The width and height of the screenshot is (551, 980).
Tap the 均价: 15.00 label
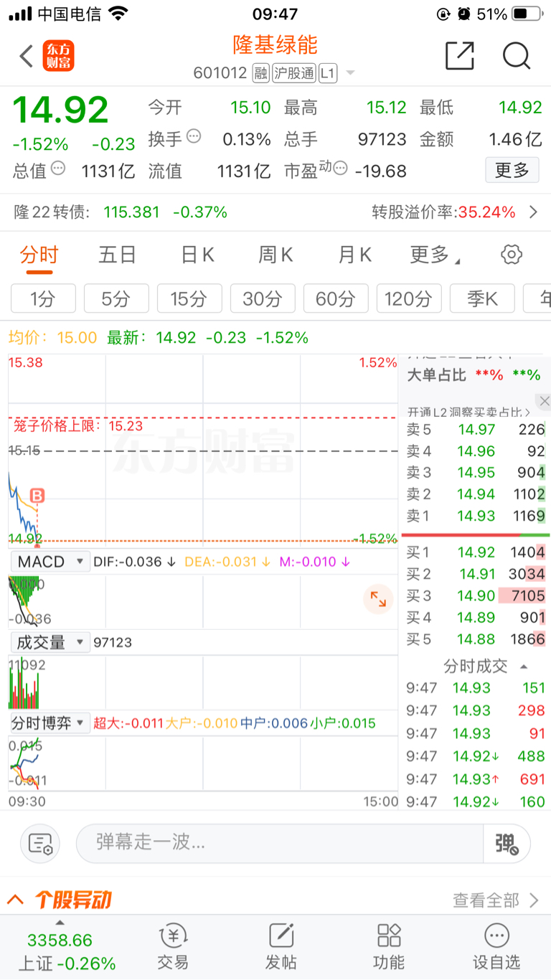52,337
